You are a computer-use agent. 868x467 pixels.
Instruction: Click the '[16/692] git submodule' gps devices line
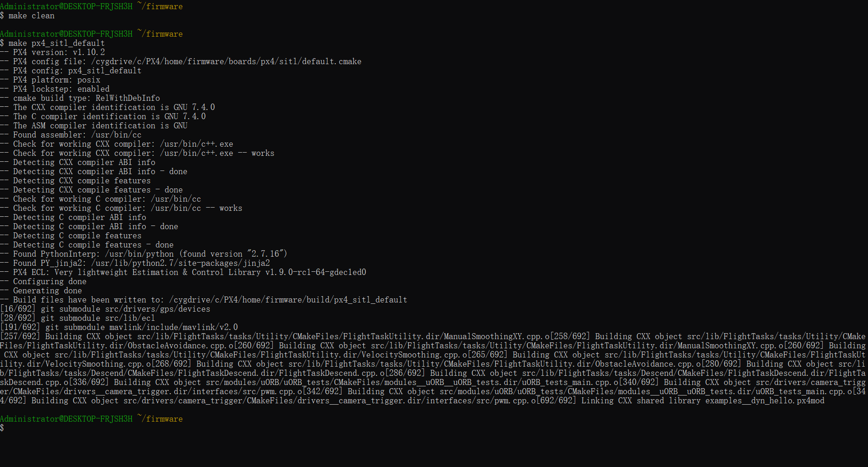pos(105,309)
